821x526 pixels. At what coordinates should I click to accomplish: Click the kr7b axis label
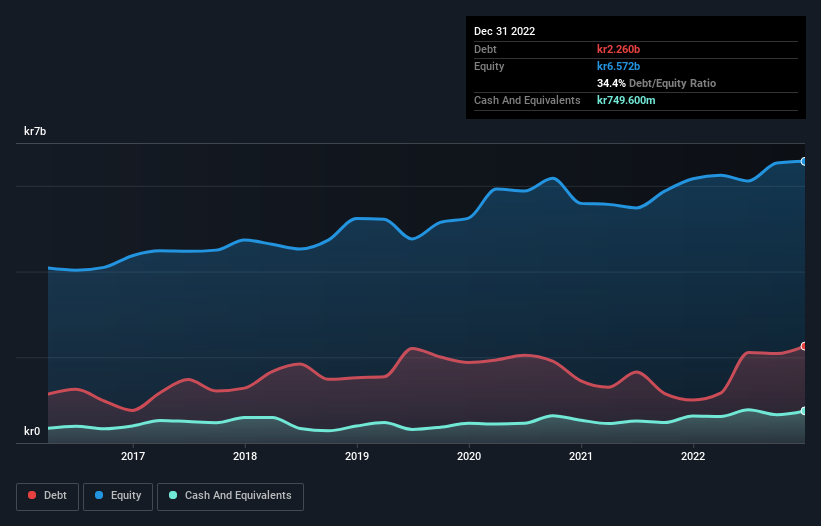point(35,131)
